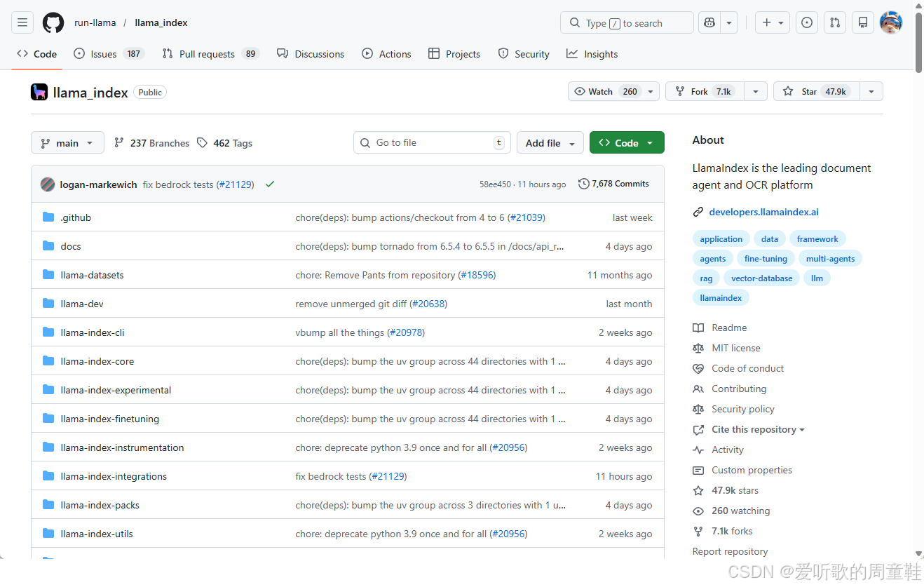Expand the Fork options dropdown arrow
This screenshot has height=587, width=924.
[x=756, y=92]
